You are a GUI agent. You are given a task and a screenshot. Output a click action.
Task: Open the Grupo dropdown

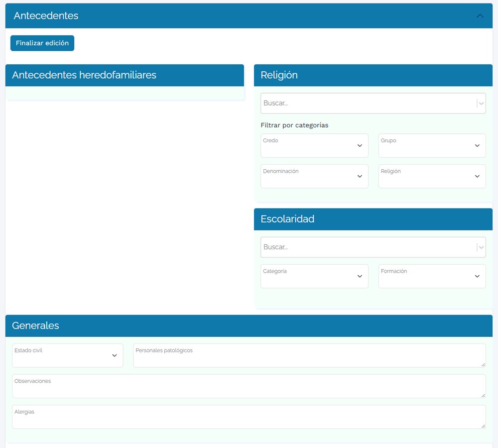[x=432, y=145]
